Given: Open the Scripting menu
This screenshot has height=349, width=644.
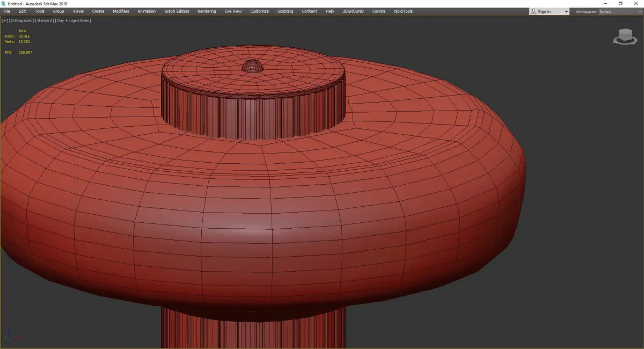Looking at the screenshot, I should point(285,11).
